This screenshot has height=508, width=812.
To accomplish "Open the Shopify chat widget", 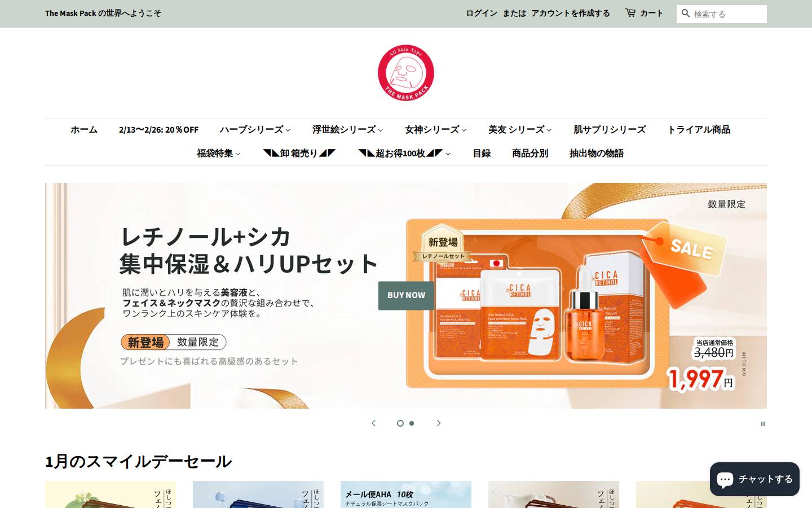I will 754,479.
